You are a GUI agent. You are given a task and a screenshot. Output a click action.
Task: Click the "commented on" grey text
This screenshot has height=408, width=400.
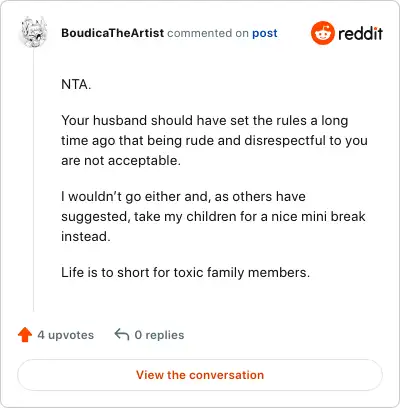coord(208,33)
